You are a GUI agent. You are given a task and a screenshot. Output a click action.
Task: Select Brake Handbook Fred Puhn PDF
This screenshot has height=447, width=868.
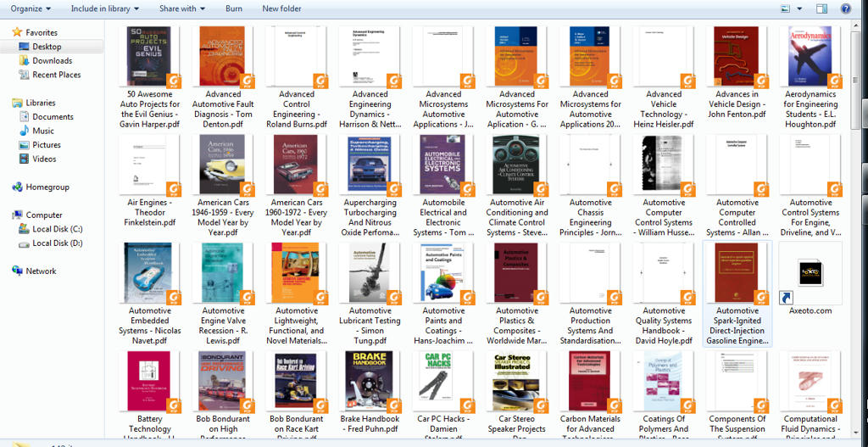tap(370, 383)
